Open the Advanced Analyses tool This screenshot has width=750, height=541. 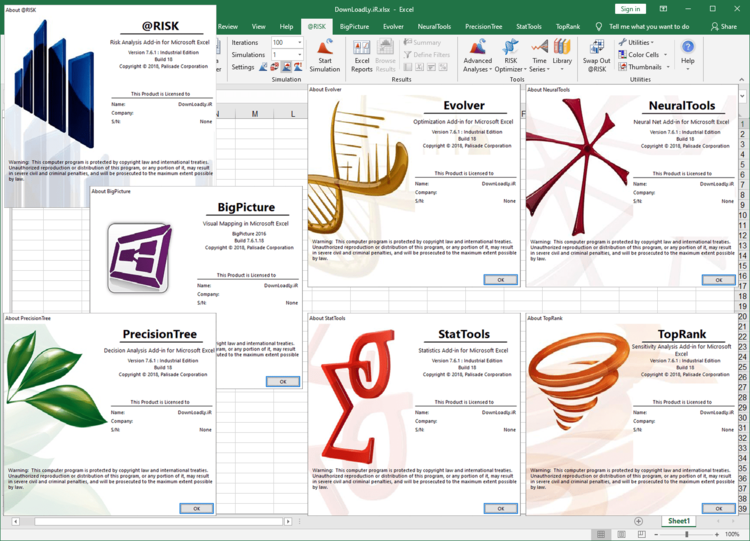[x=477, y=56]
